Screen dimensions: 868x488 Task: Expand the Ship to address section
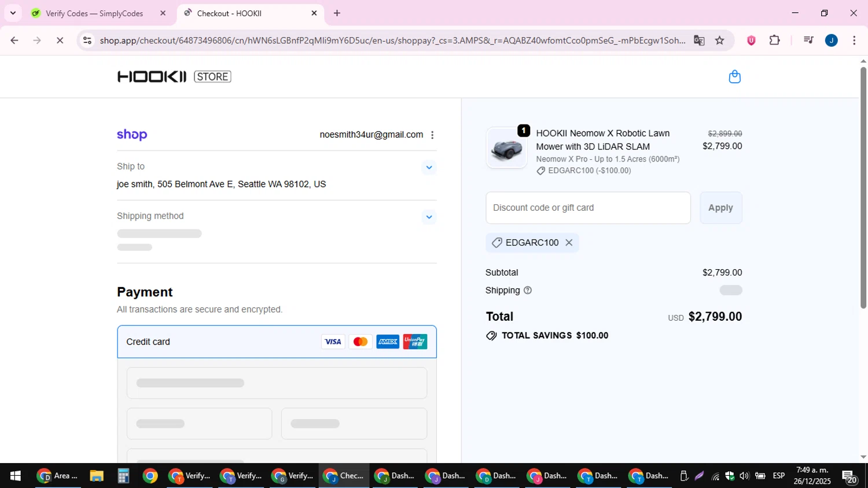point(429,167)
